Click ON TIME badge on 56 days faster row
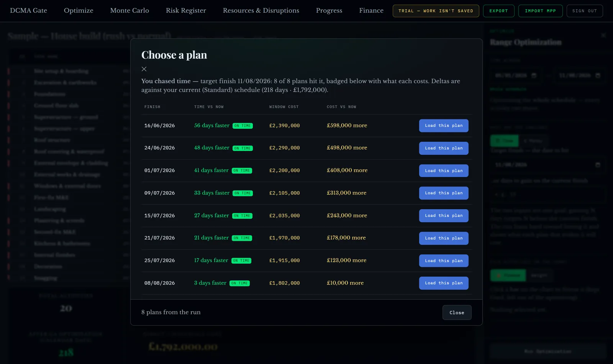 [243, 126]
